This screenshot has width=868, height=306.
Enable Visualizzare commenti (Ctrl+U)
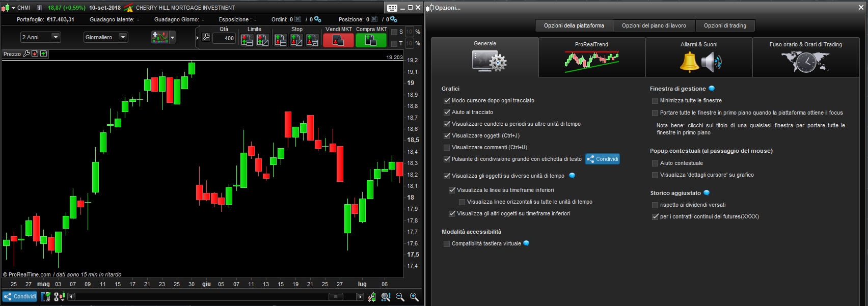click(x=447, y=147)
